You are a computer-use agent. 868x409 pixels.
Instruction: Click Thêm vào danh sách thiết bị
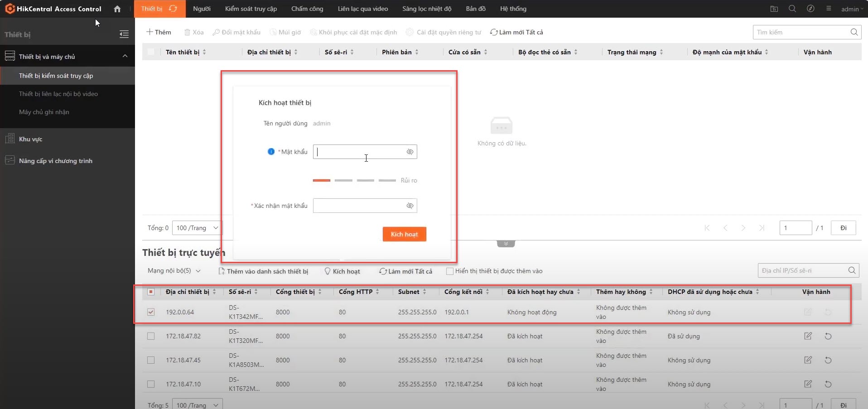click(263, 271)
